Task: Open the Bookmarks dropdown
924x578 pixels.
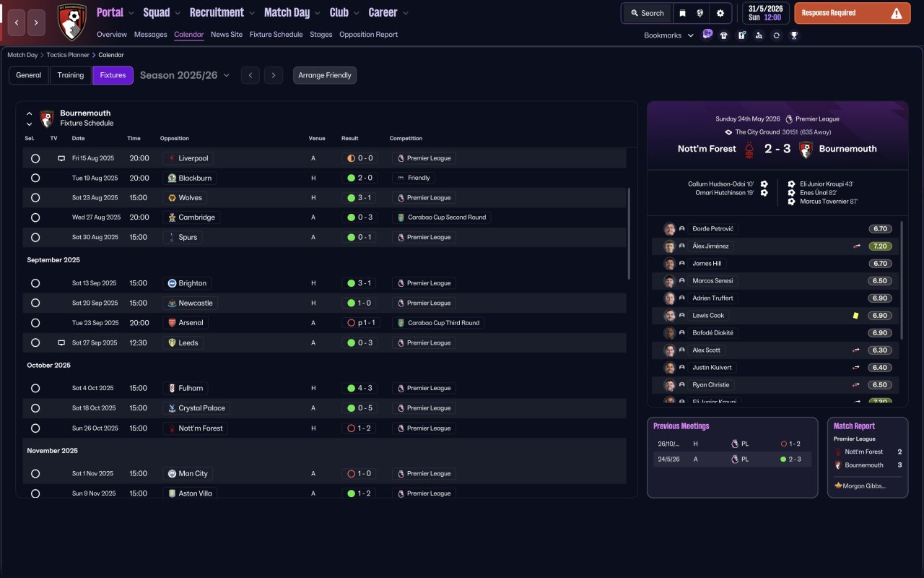Action: click(668, 35)
